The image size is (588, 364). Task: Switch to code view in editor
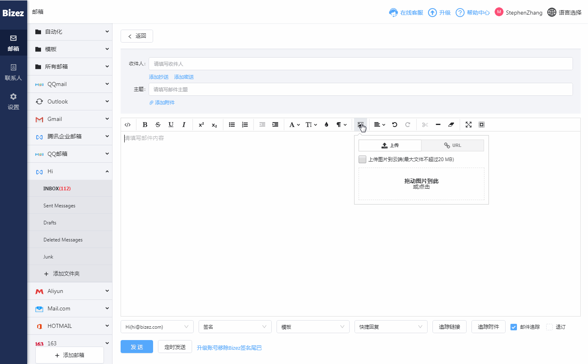[x=128, y=125]
